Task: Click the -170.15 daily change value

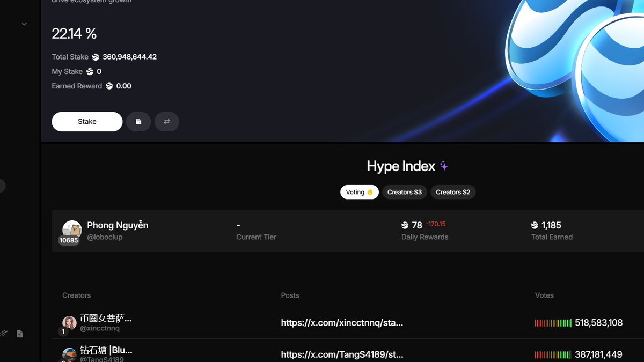Action: click(436, 224)
